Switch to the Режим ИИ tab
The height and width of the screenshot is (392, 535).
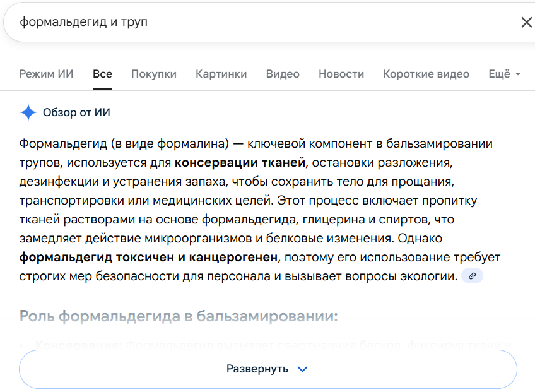pos(46,74)
